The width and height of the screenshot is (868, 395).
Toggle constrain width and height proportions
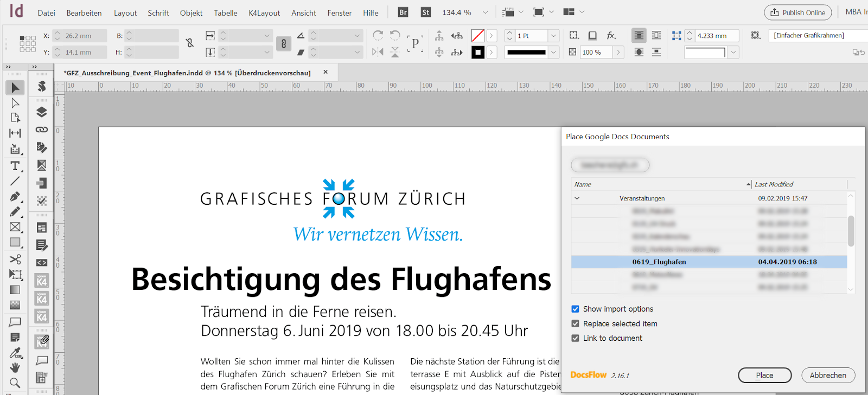[x=190, y=43]
